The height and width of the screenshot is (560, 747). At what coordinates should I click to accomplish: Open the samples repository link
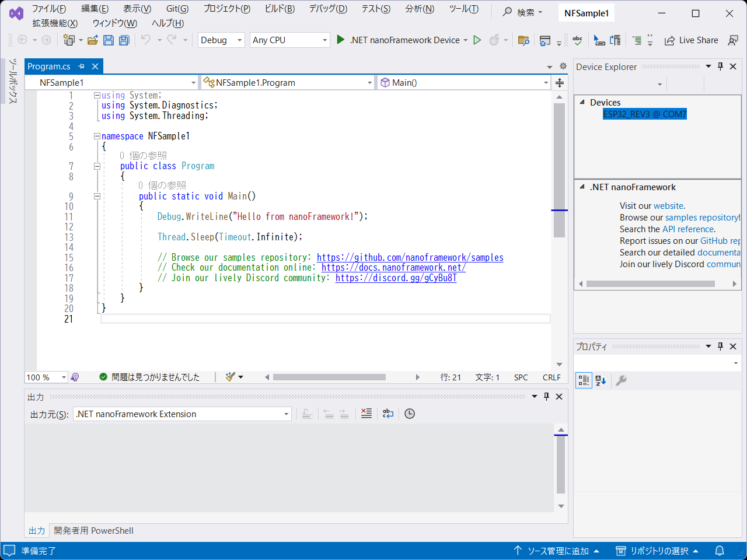701,218
